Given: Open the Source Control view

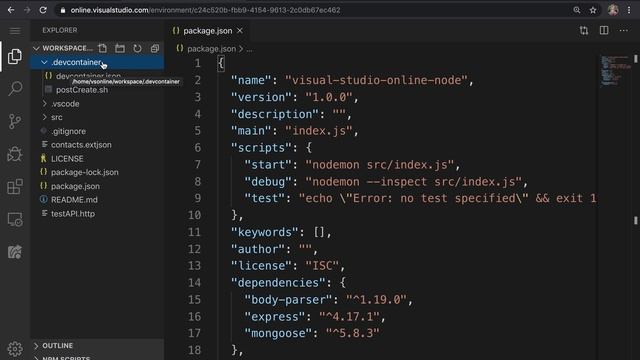Looking at the screenshot, I should point(15,121).
